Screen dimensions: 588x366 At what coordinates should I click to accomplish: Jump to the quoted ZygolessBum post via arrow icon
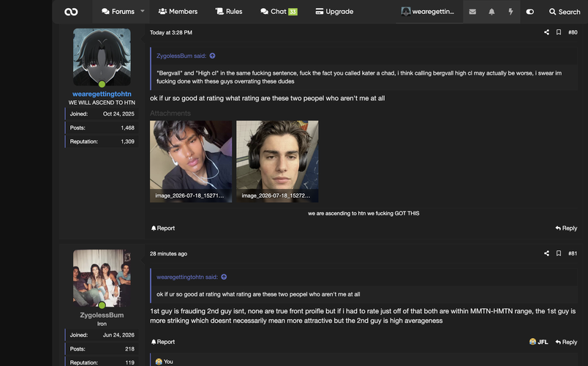[212, 56]
